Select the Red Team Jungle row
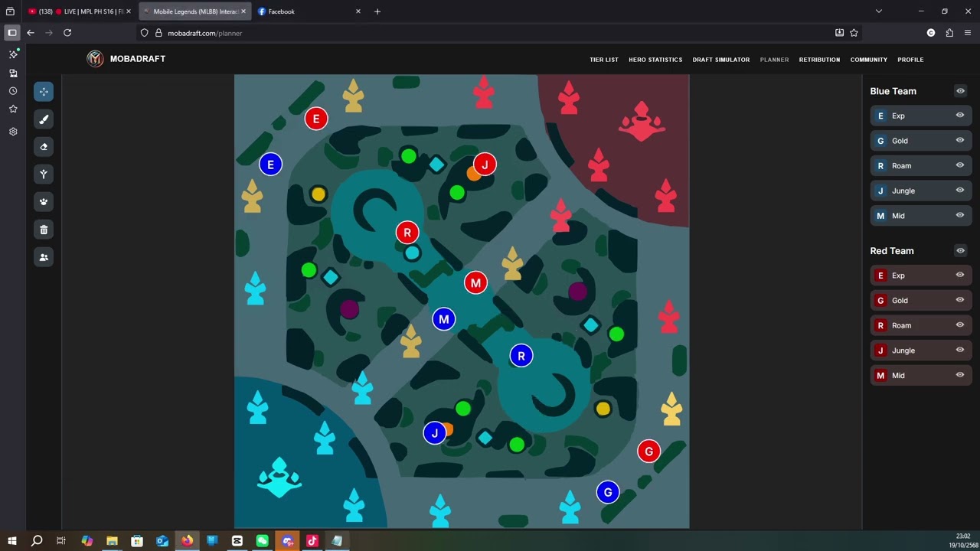The height and width of the screenshot is (551, 980). point(921,350)
